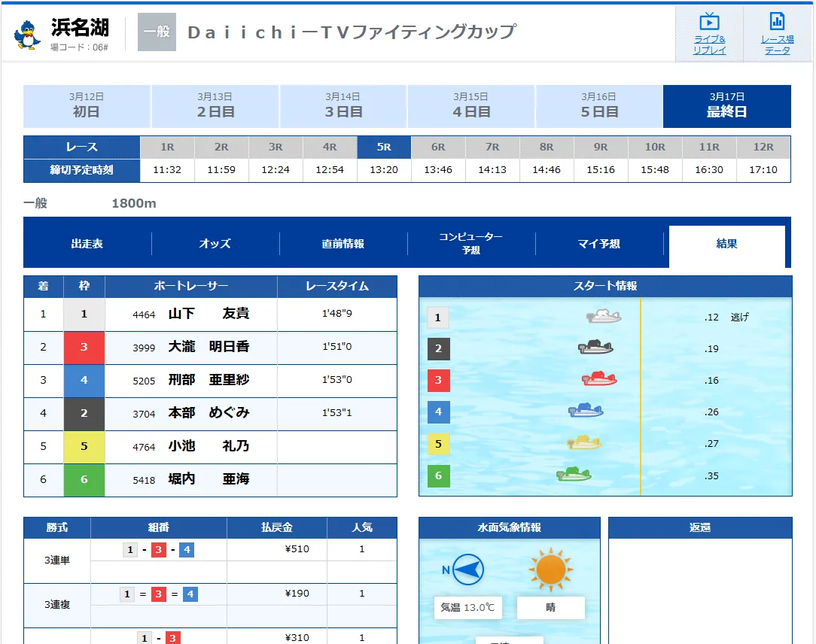
Task: Switch to the オッズ tab
Action: point(215,244)
